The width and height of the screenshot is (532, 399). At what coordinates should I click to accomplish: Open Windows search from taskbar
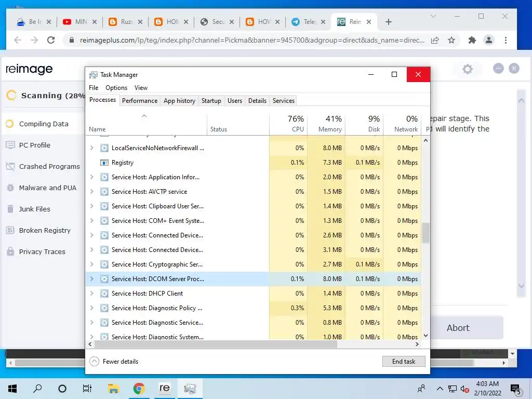[37, 389]
